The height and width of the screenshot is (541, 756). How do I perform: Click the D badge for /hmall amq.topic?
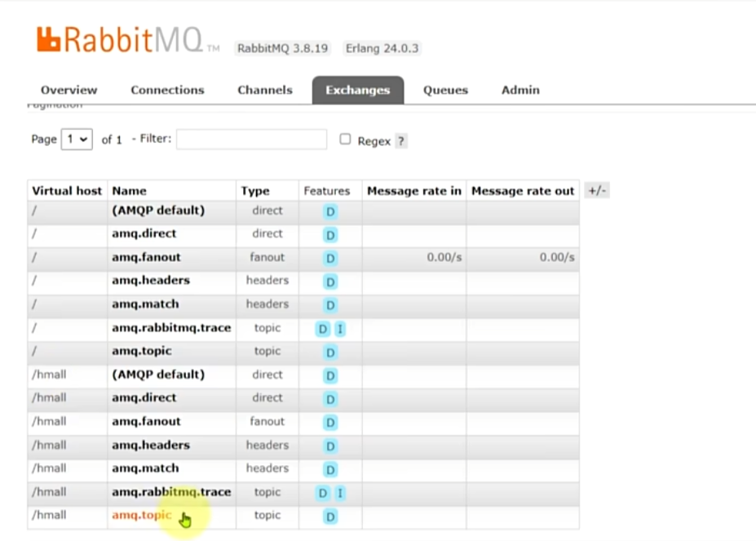pos(330,517)
